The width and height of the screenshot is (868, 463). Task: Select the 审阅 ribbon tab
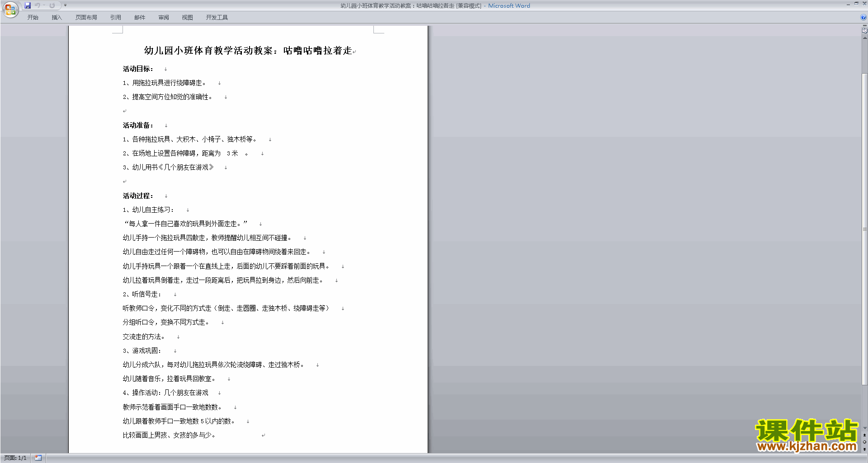(164, 18)
